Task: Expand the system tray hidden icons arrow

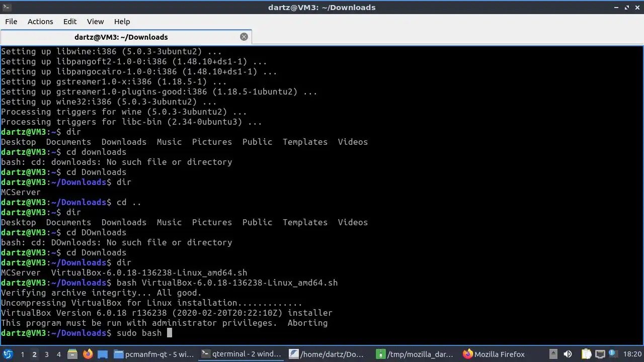Action: pyautogui.click(x=553, y=354)
